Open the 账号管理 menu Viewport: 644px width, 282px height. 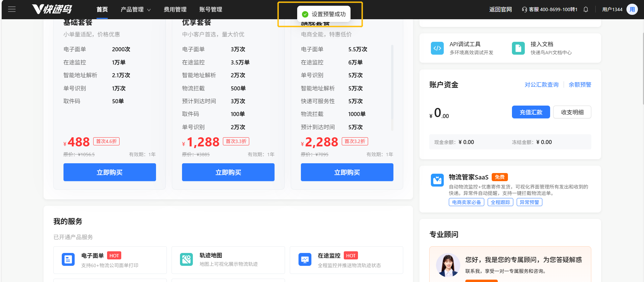pyautogui.click(x=211, y=9)
